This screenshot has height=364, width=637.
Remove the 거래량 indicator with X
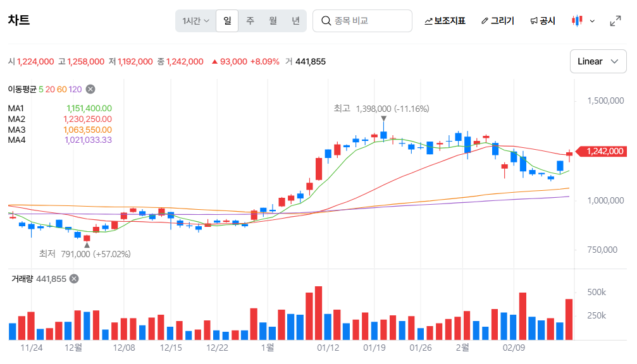(74, 279)
